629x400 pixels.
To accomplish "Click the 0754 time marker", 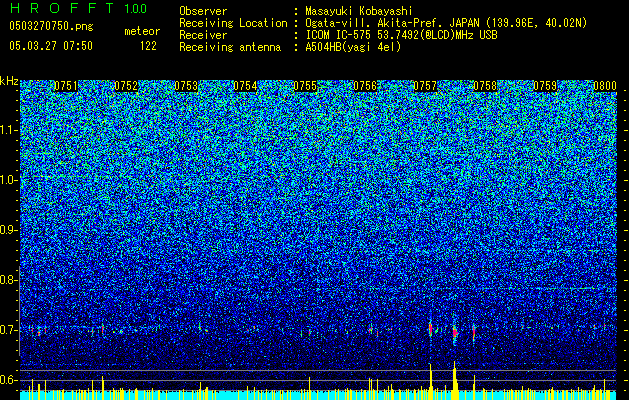I will point(245,86).
